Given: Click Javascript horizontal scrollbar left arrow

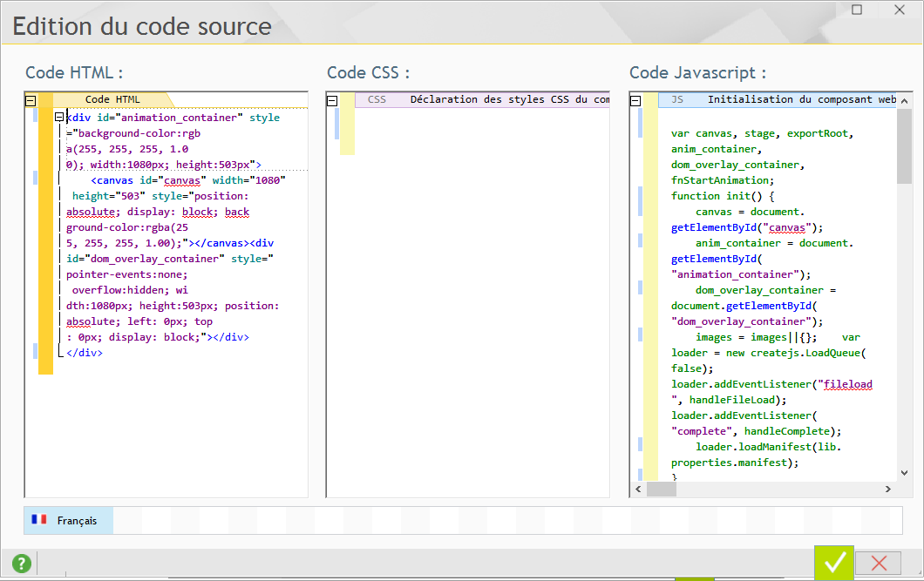Looking at the screenshot, I should (637, 490).
